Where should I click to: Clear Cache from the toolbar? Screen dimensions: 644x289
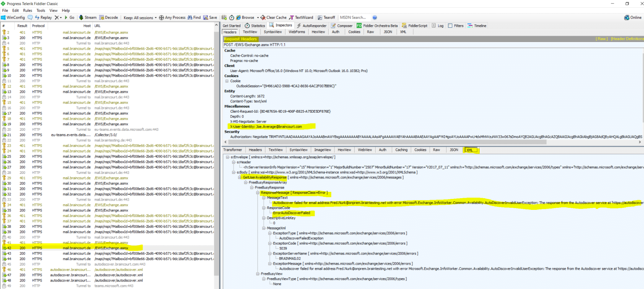point(273,18)
